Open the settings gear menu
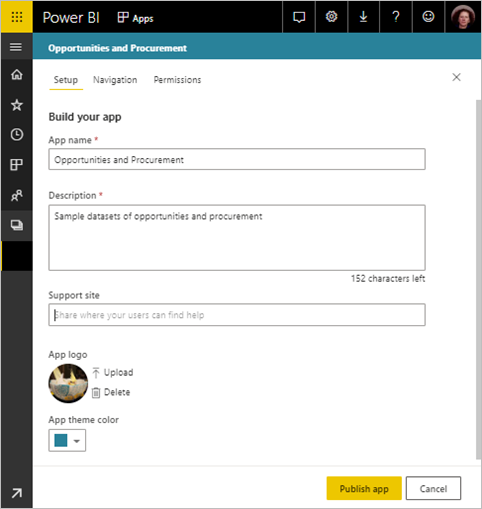Screen dimensions: 482x509 pyautogui.click(x=331, y=17)
